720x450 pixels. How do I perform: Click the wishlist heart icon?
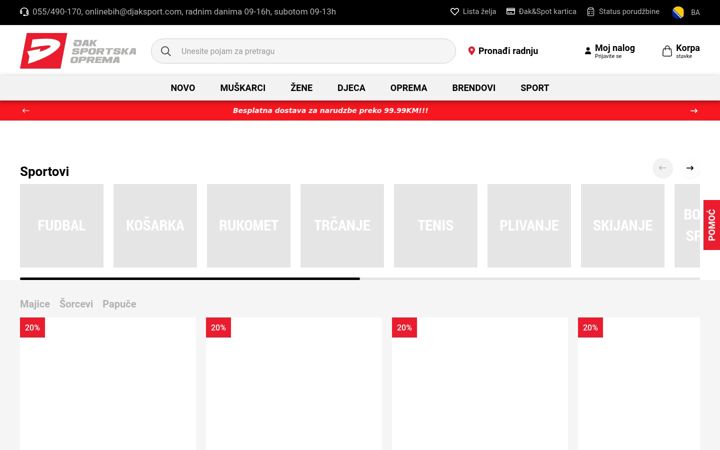point(454,11)
